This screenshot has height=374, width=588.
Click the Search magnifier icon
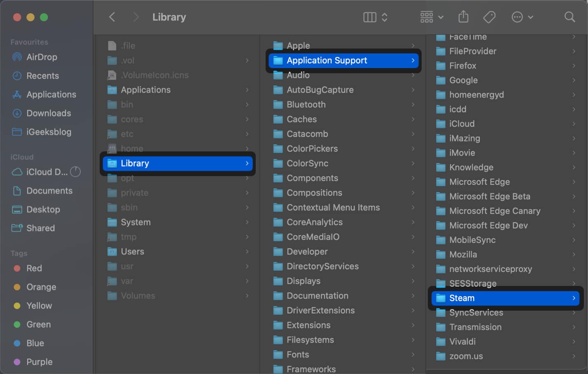(x=569, y=17)
